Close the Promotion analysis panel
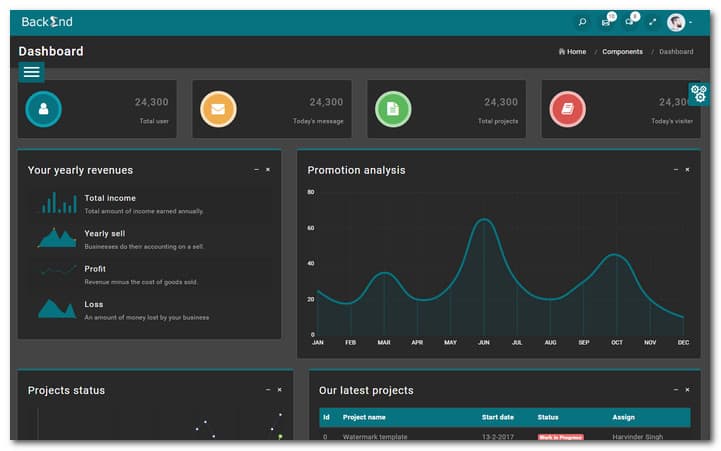The image size is (721, 451). click(687, 170)
